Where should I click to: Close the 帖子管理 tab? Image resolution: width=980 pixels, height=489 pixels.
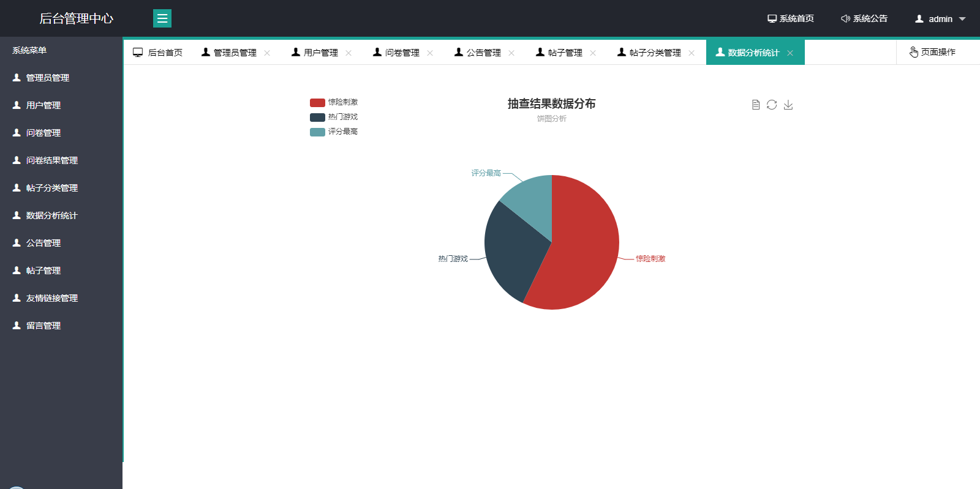coord(593,53)
